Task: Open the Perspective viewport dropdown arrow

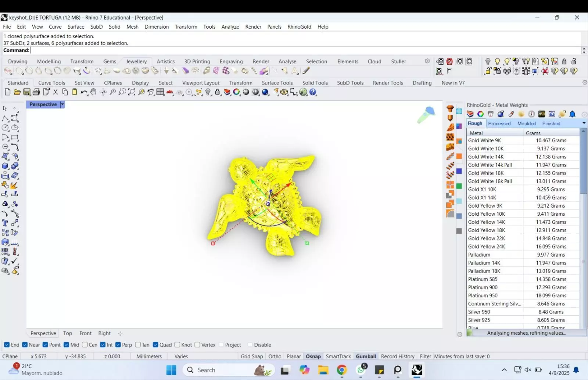Action: pos(62,104)
